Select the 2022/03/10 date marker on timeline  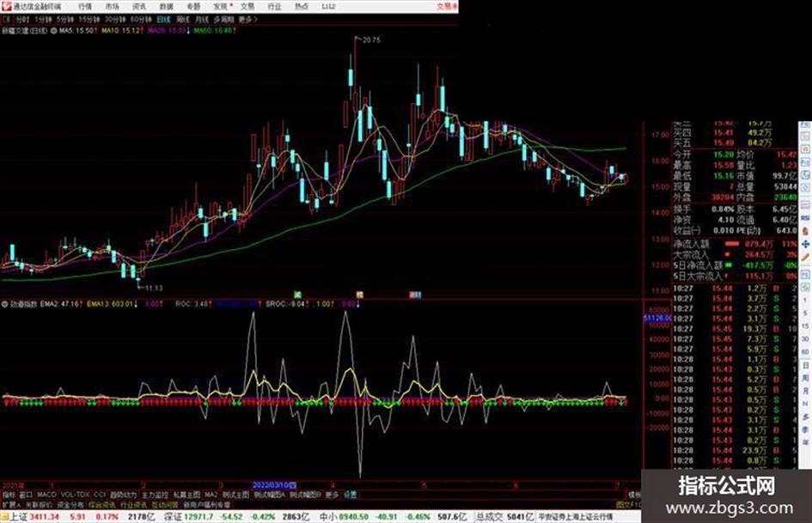[274, 485]
